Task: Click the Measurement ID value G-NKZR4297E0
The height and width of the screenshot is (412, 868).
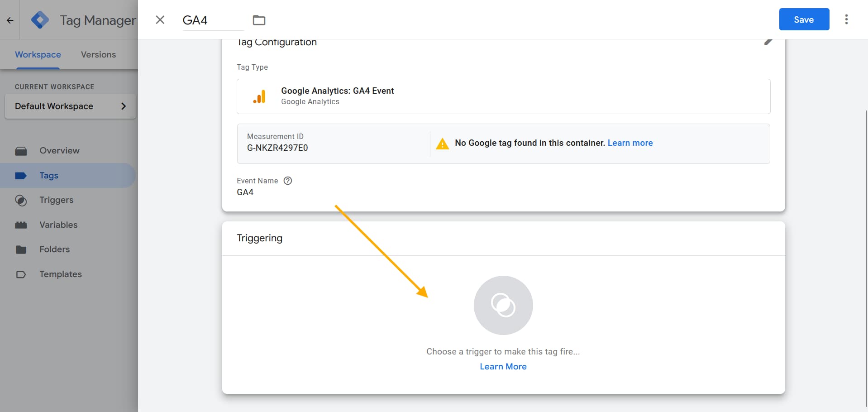Action: tap(277, 148)
